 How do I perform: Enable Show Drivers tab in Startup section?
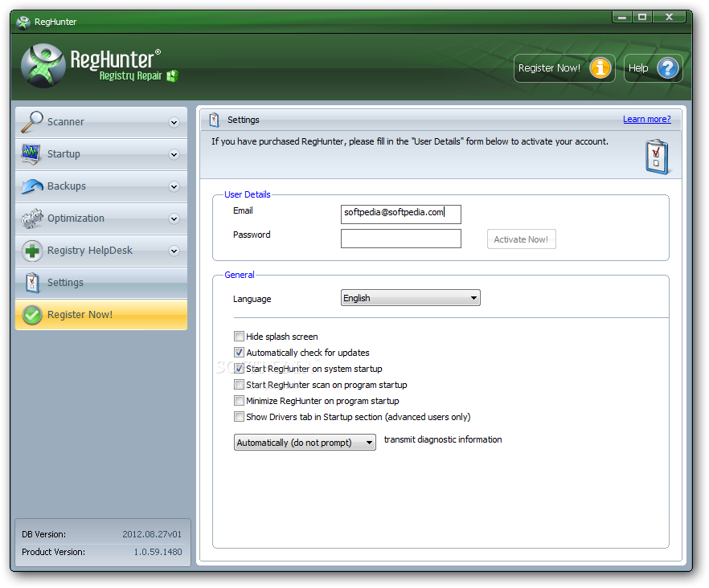coord(239,417)
